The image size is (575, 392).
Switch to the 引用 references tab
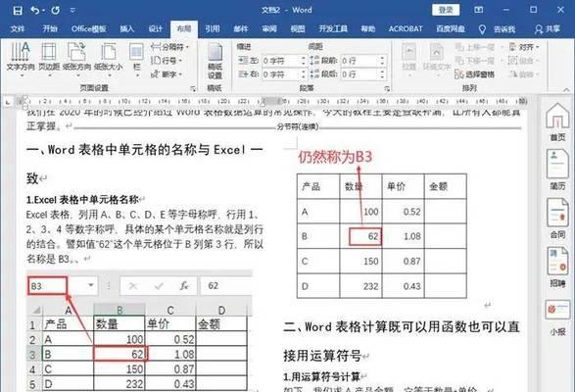pyautogui.click(x=213, y=29)
